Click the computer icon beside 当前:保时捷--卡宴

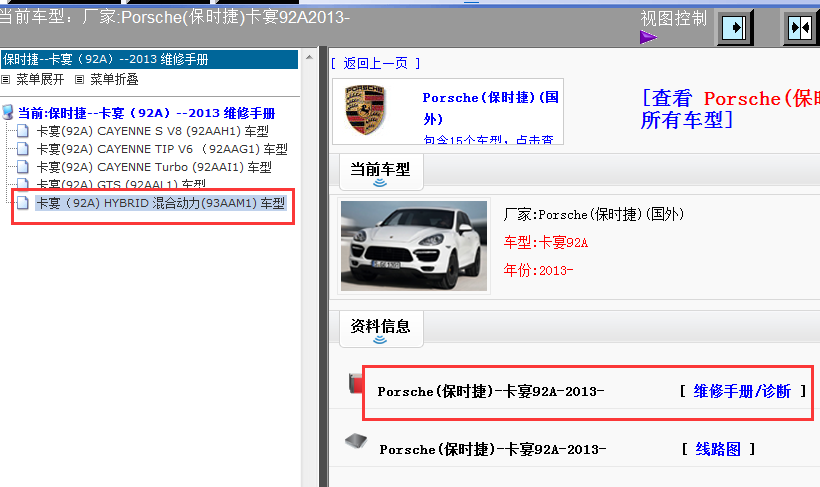[x=8, y=112]
